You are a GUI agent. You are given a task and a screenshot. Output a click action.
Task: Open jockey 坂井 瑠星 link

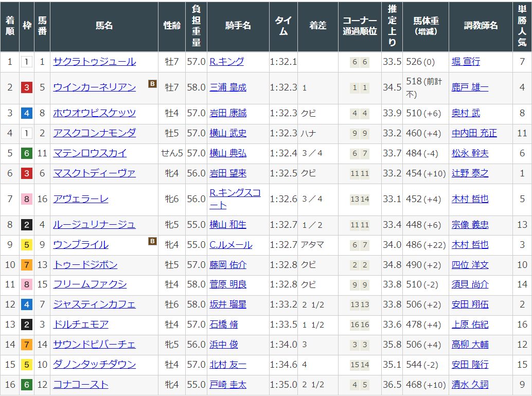point(228,304)
